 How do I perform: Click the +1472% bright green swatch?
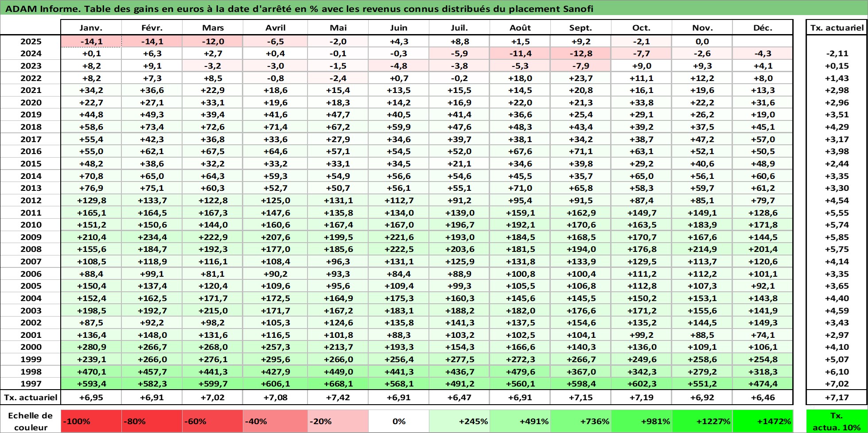pyautogui.click(x=763, y=421)
